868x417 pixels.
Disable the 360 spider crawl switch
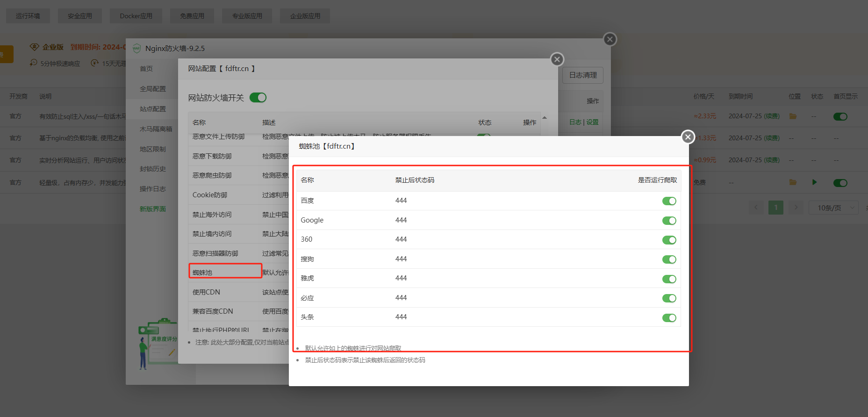[669, 240]
